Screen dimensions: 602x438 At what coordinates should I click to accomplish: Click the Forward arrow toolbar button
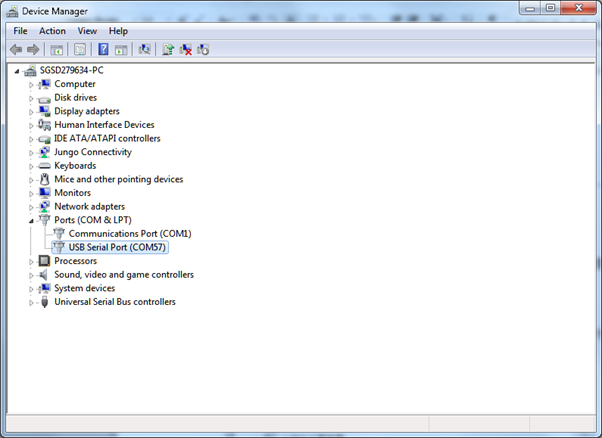[x=33, y=49]
